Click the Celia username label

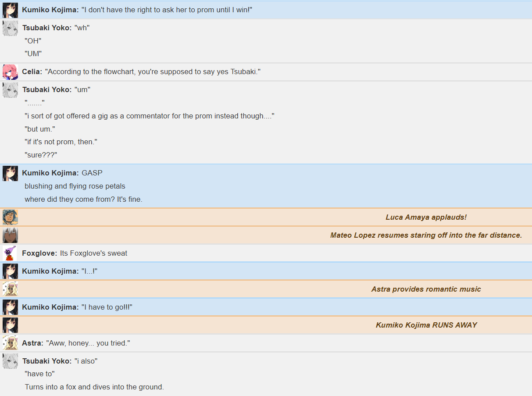tap(32, 71)
